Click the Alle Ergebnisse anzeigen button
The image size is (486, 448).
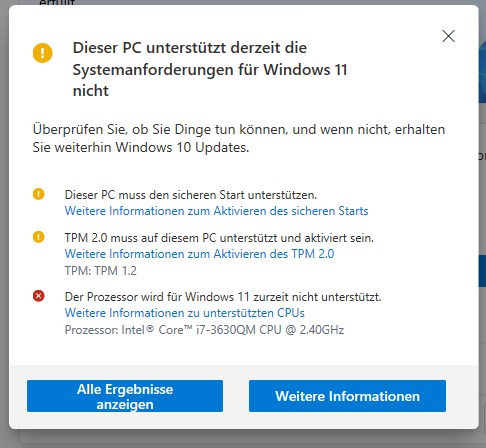click(125, 396)
